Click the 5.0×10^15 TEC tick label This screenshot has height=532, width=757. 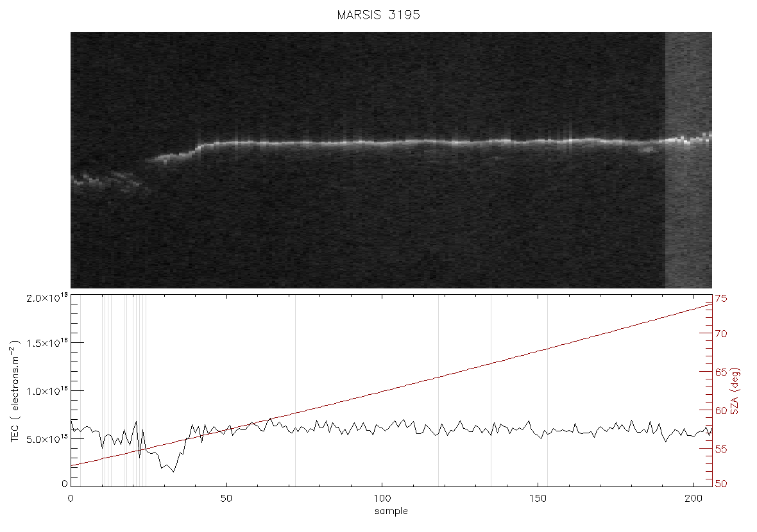[x=47, y=439]
